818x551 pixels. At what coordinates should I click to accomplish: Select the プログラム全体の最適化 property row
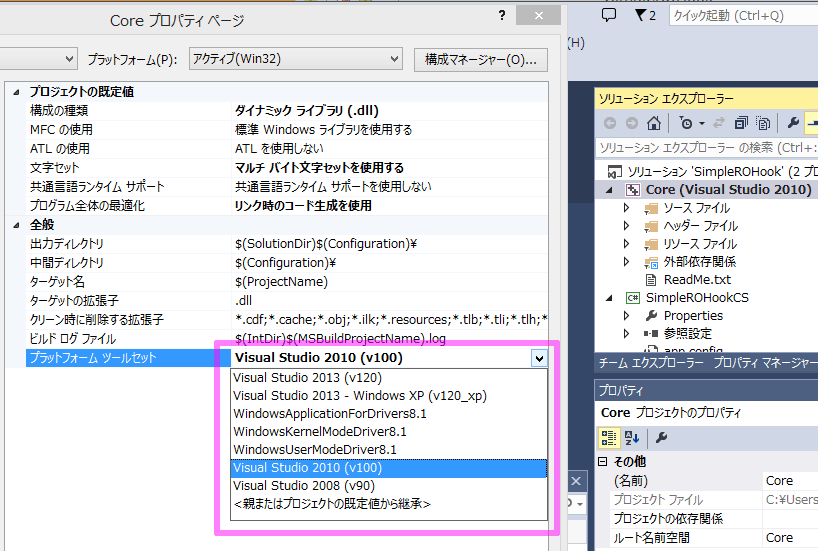[x=287, y=206]
